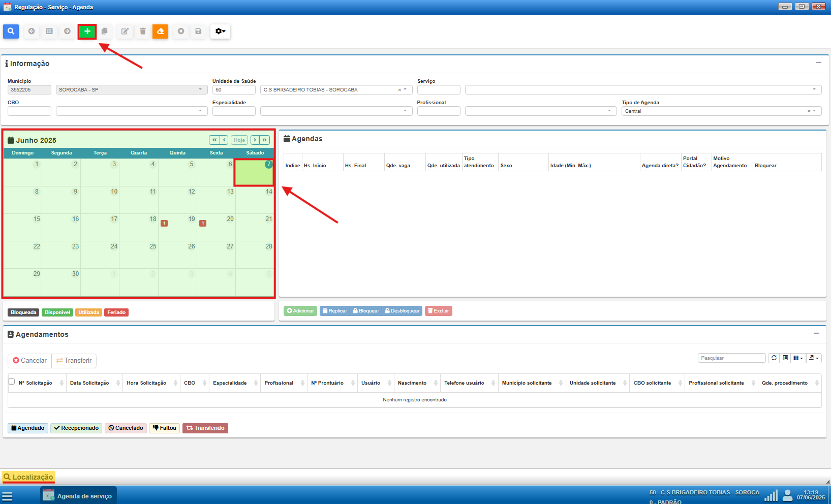This screenshot has height=504, width=831.
Task: Click the copy duplicate icon in toolbar
Action: [105, 31]
